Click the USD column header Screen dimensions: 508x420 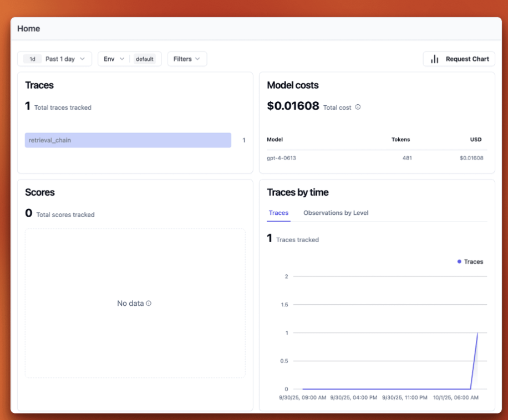tap(476, 140)
